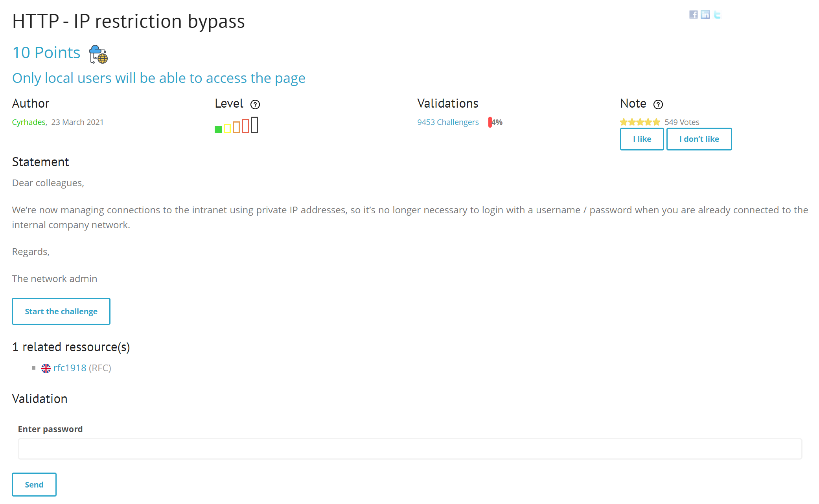This screenshot has height=504, width=819.
Task: Focus the Enter password input field
Action: [410, 449]
